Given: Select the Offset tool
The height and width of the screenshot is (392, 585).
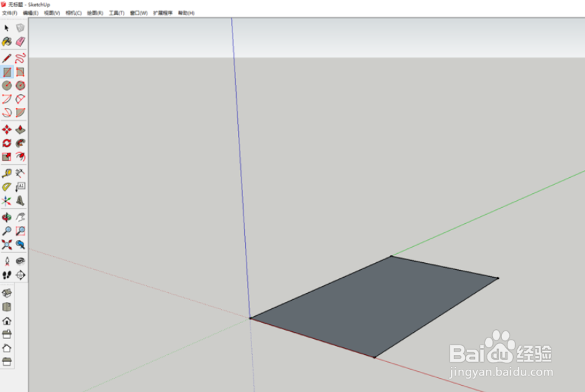Looking at the screenshot, I should point(20,156).
